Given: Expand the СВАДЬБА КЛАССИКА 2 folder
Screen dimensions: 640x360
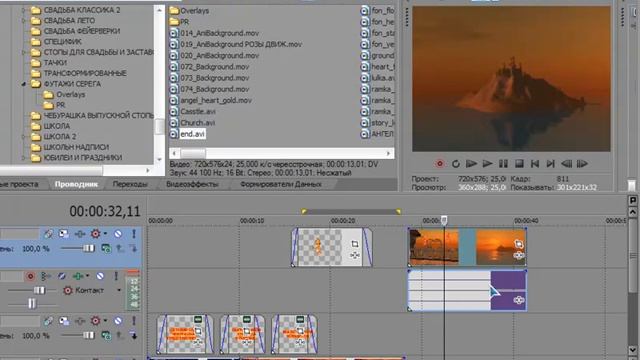Looking at the screenshot, I should [24, 10].
